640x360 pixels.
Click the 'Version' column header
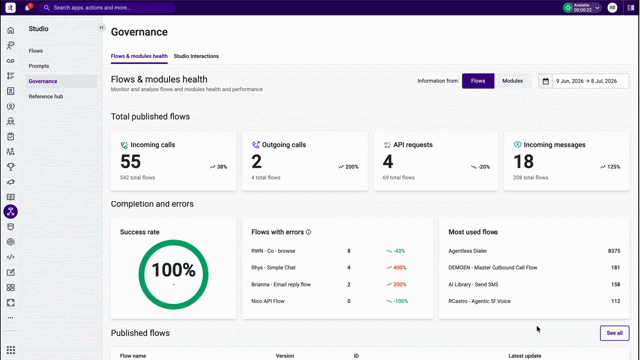[x=284, y=356]
